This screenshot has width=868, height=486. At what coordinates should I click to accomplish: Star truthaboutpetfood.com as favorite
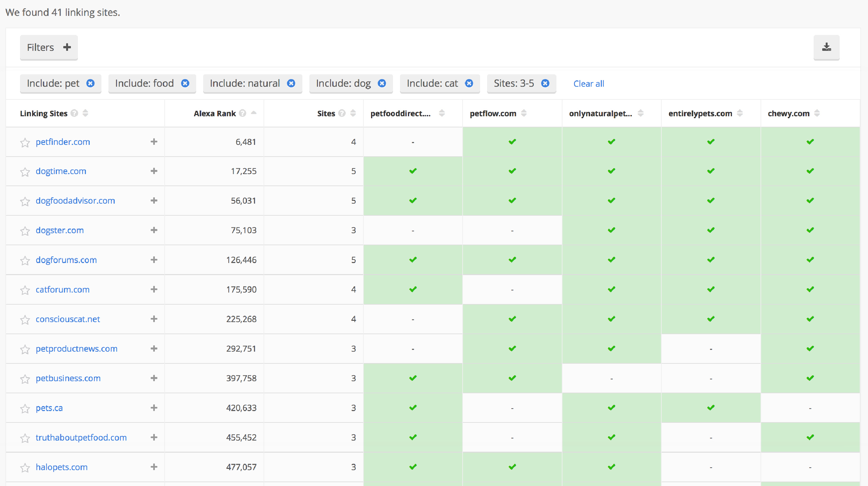[x=25, y=439]
